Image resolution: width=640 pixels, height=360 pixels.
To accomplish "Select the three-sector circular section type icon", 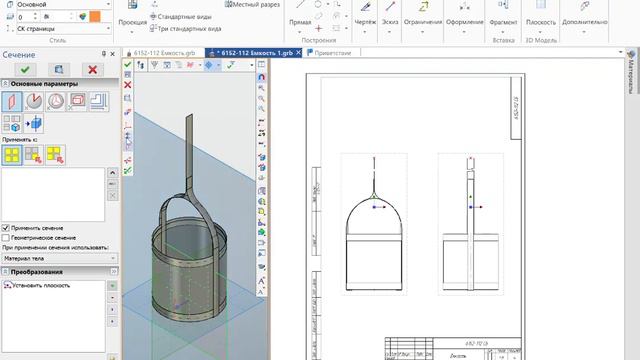I will coord(56,101).
